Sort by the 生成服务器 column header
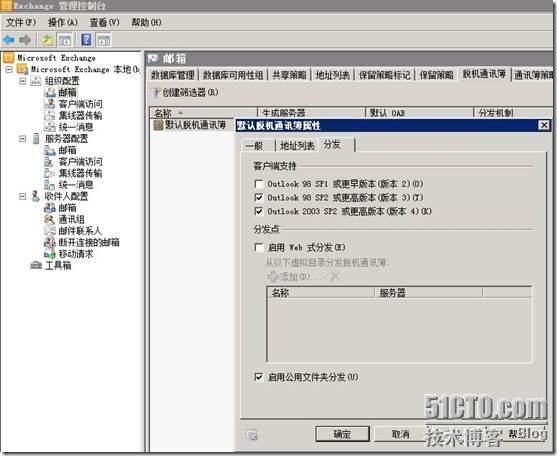Image resolution: width=557 pixels, height=456 pixels. pyautogui.click(x=312, y=113)
